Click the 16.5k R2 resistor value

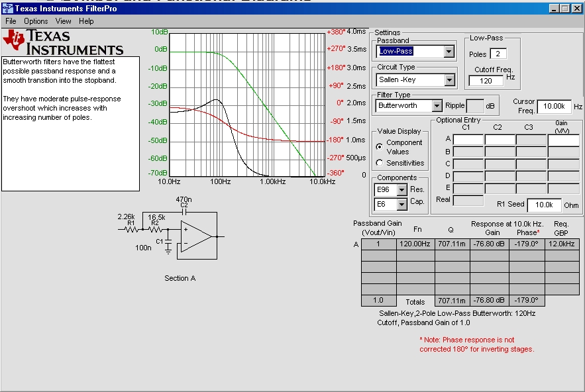[156, 217]
